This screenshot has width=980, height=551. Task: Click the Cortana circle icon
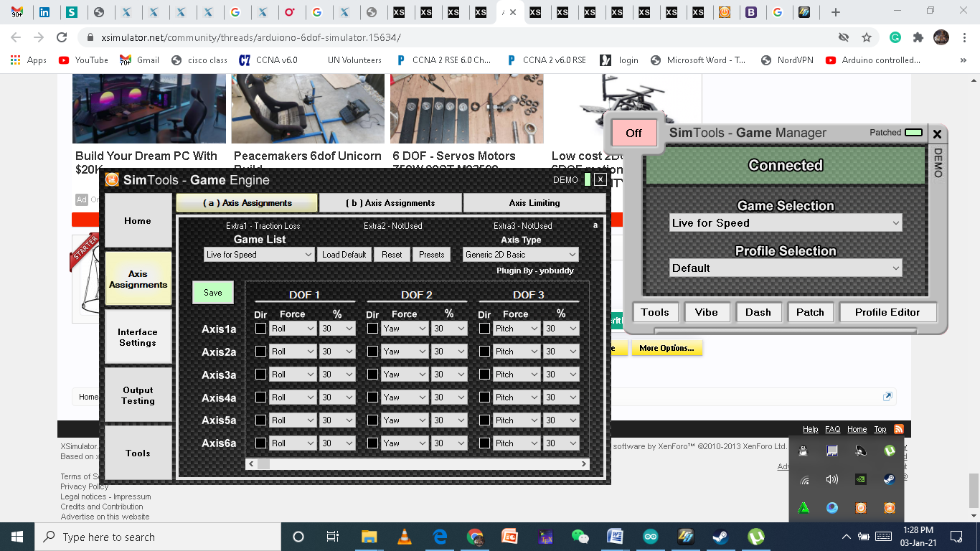(x=298, y=537)
